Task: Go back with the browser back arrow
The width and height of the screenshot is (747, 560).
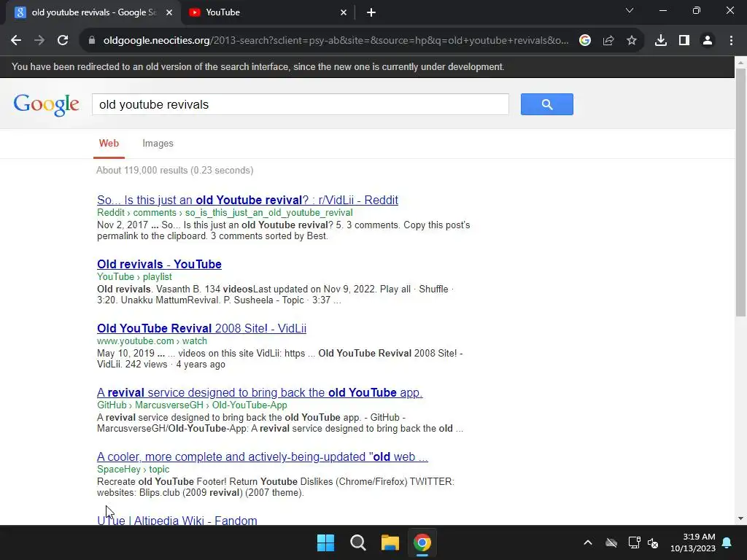Action: coord(16,41)
